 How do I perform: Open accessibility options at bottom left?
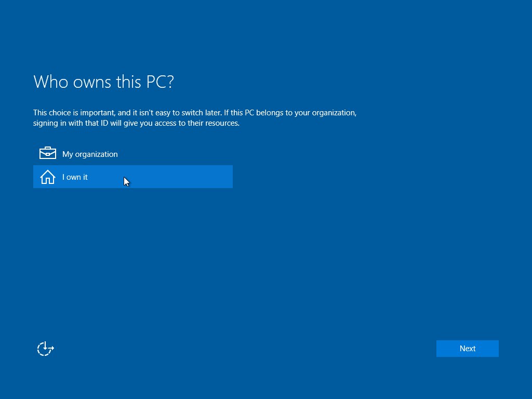46,349
